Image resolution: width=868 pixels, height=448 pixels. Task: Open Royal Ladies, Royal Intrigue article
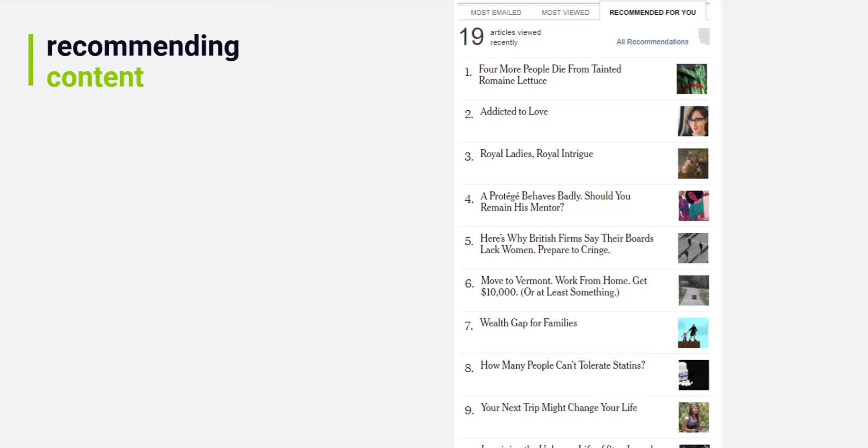tap(536, 154)
